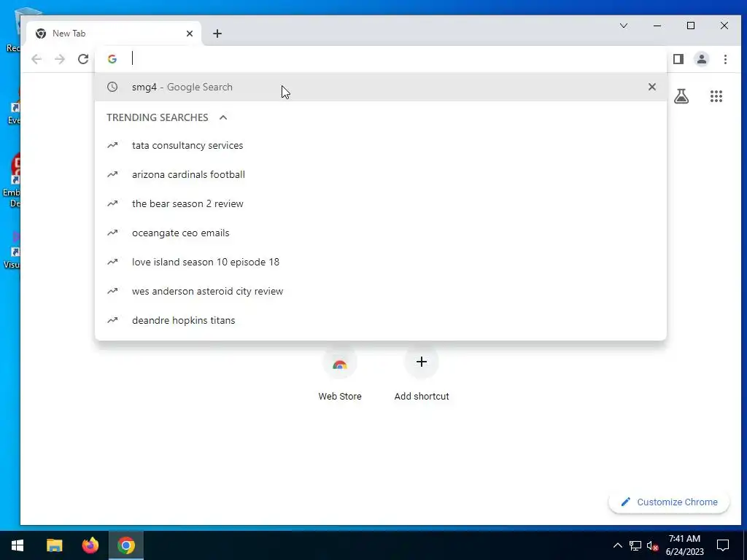Click the browser back arrow

(x=36, y=59)
